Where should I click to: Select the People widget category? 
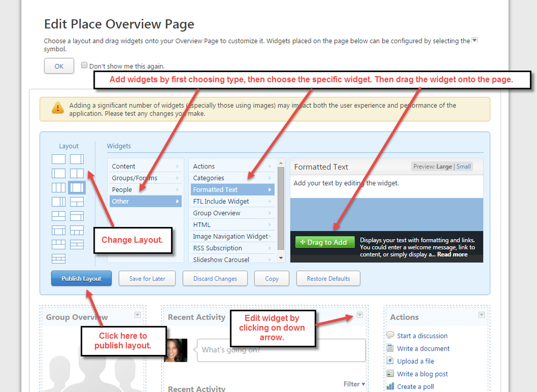[145, 189]
